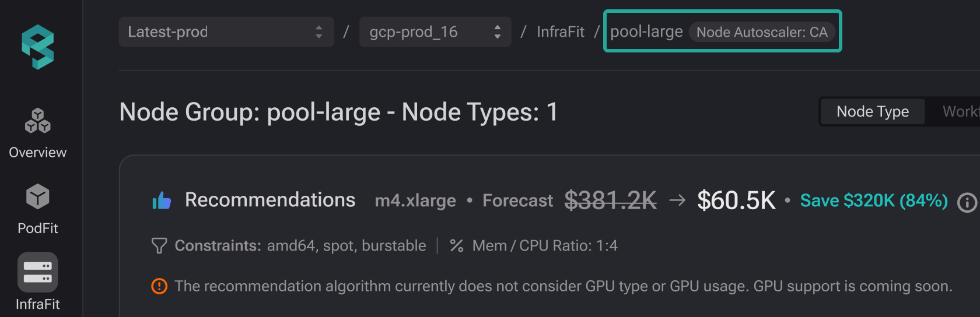Click the Recommendations heading
The width and height of the screenshot is (980, 317).
(x=270, y=200)
